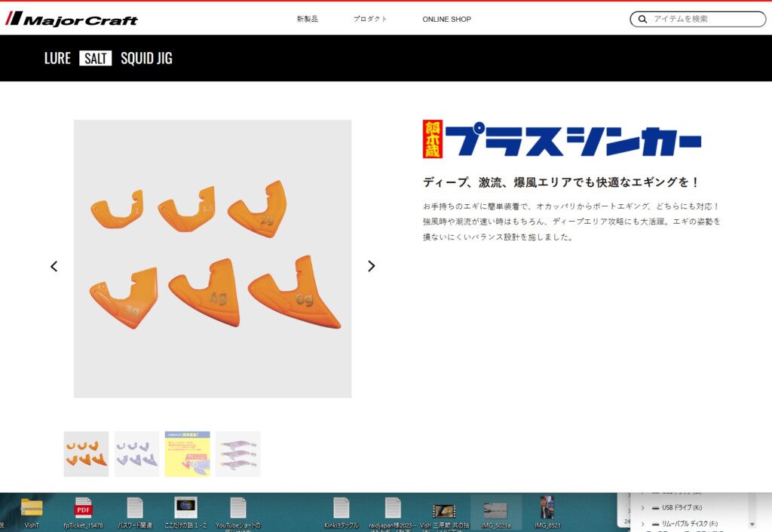The height and width of the screenshot is (532, 772).
Task: Show next product image with right arrow
Action: click(371, 266)
